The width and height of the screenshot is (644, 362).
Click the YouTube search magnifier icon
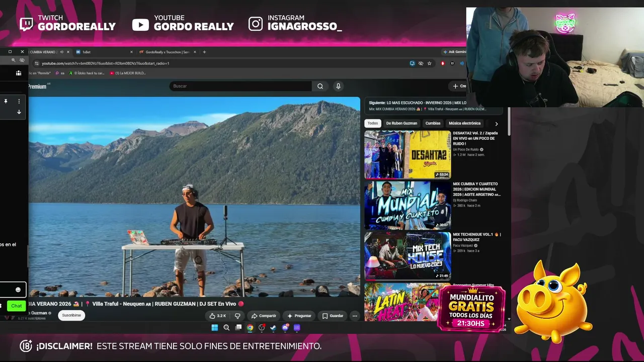click(320, 86)
